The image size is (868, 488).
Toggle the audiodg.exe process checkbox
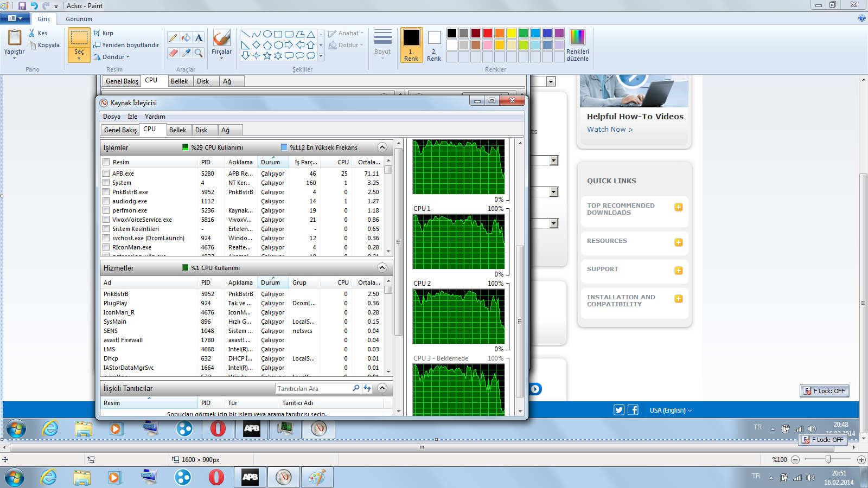pyautogui.click(x=106, y=201)
